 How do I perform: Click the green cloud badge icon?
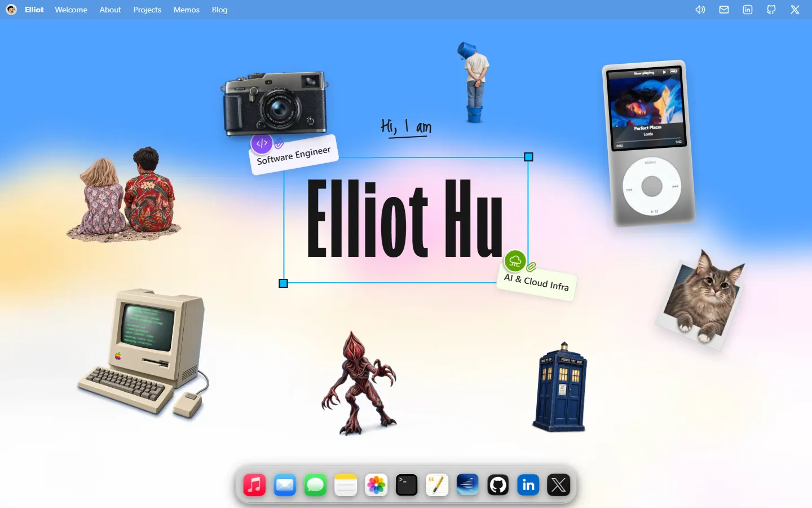coord(515,261)
